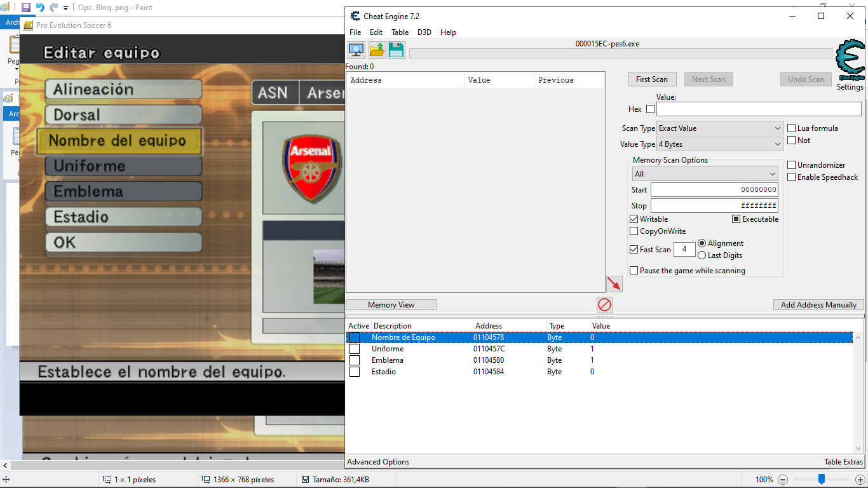Screen dimensions: 868x488
Task: Click Add Address Manually
Action: click(818, 305)
